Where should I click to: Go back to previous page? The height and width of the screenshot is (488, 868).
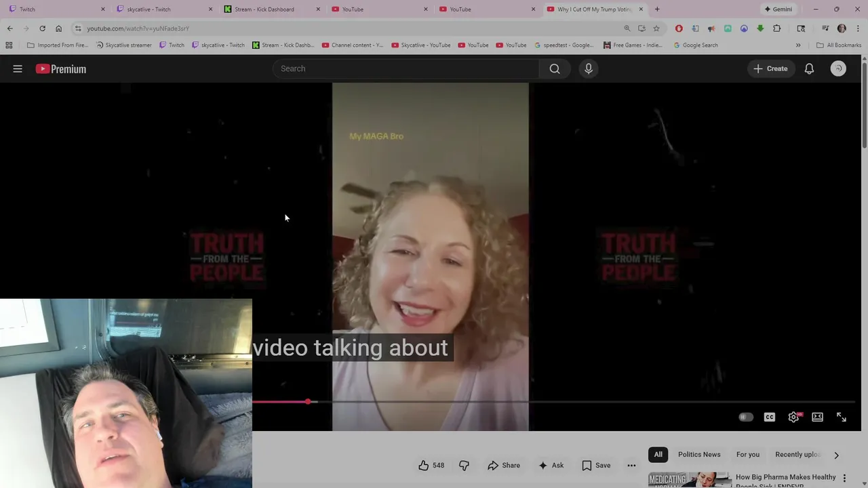click(x=9, y=28)
